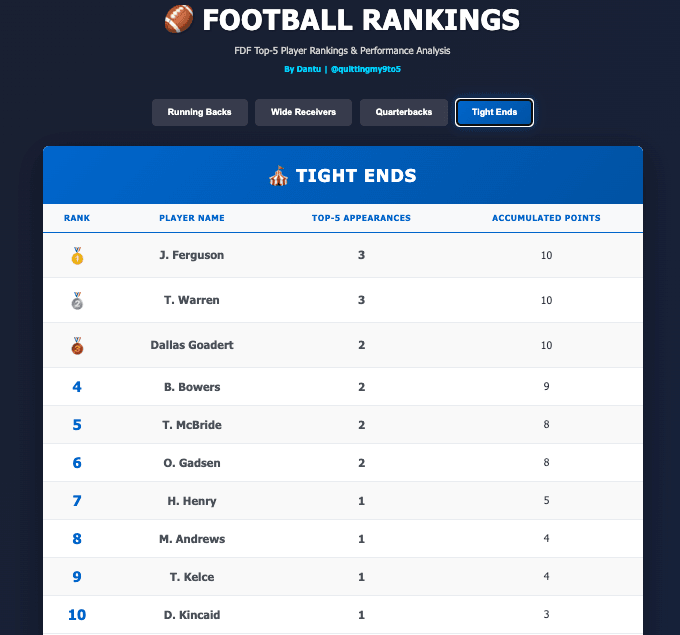The image size is (680, 635).
Task: Select the T. Kelce player name
Action: coord(192,577)
